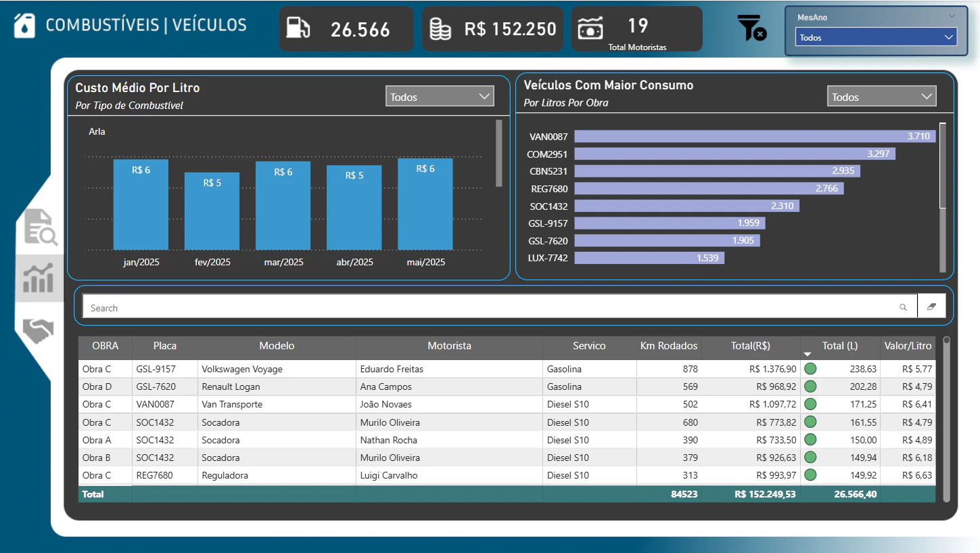Click the magnifier icon in the search box
Screen dimensions: 980x553
click(903, 307)
